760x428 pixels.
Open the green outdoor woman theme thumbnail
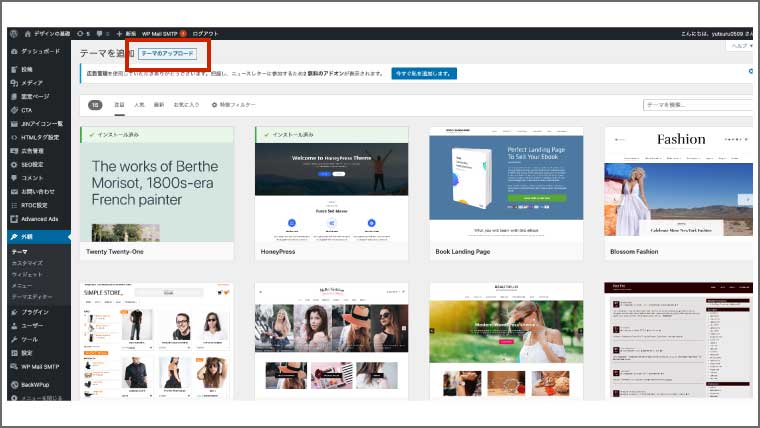pyautogui.click(x=507, y=341)
